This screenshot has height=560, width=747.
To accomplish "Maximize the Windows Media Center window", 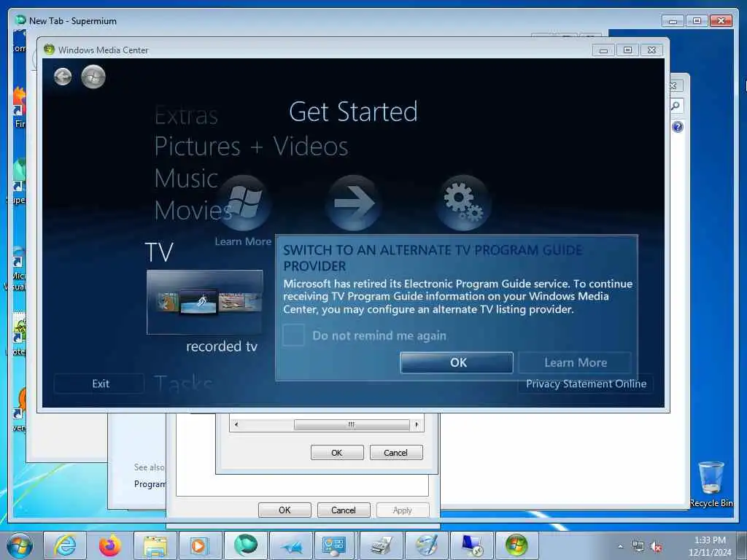I will tap(627, 50).
